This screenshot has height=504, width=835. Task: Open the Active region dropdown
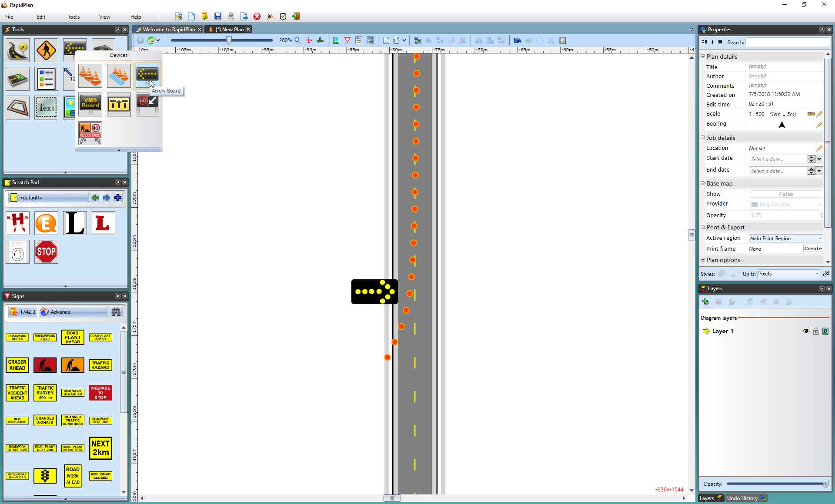point(785,238)
